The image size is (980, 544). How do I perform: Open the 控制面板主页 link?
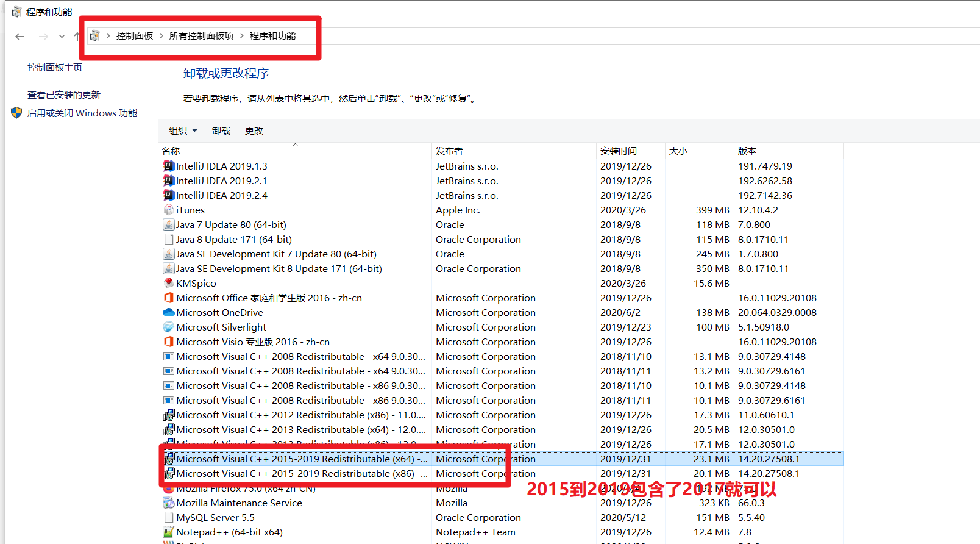[x=55, y=68]
